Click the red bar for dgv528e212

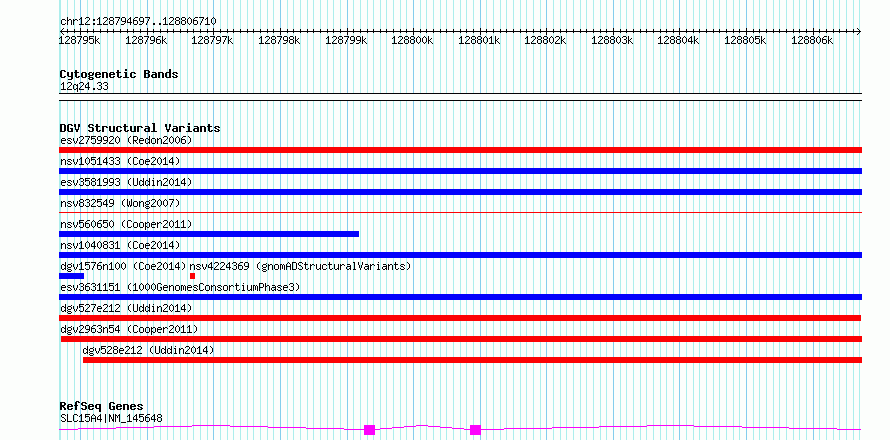[472, 360]
